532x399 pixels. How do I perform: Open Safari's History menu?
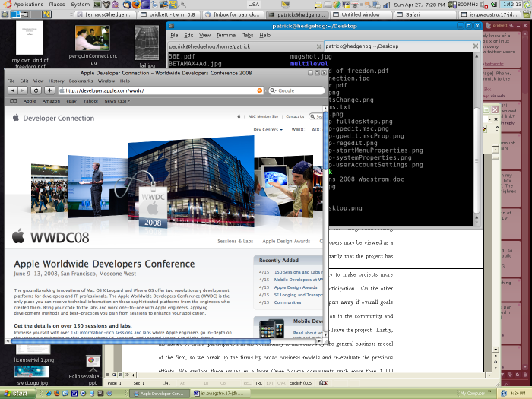(56, 81)
